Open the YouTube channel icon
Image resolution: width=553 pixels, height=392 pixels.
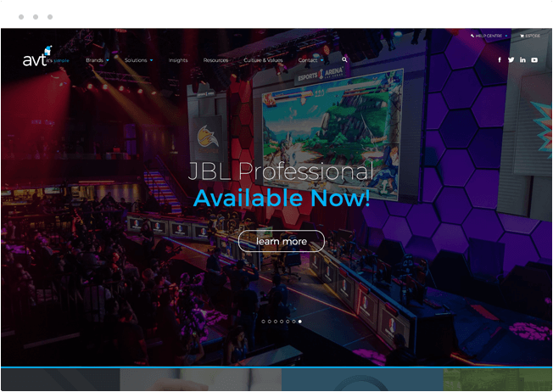[x=534, y=60]
